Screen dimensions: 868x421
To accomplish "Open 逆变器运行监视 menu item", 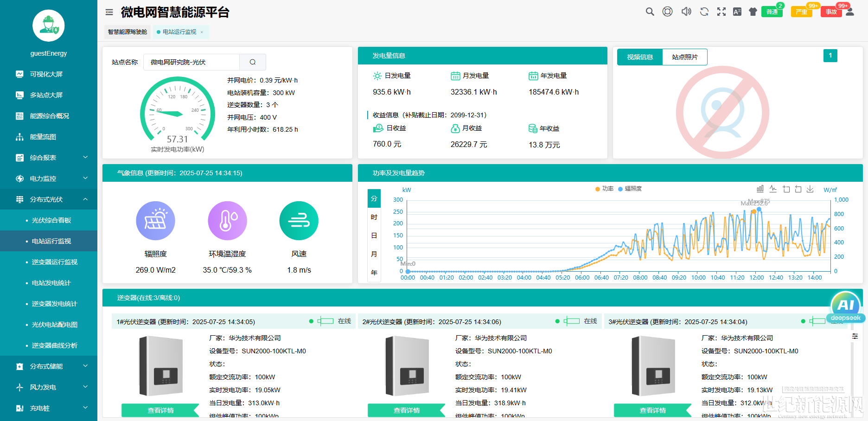I will [54, 262].
